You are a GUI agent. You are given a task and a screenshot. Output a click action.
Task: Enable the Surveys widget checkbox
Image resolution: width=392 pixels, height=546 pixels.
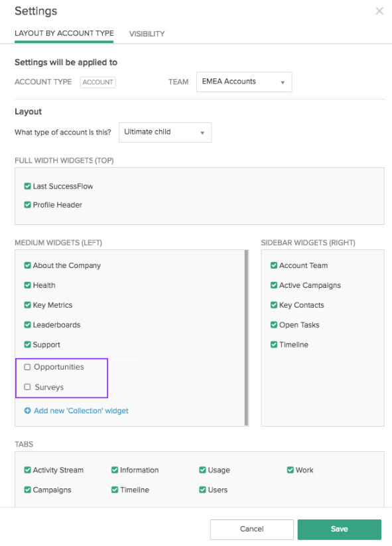(x=27, y=387)
